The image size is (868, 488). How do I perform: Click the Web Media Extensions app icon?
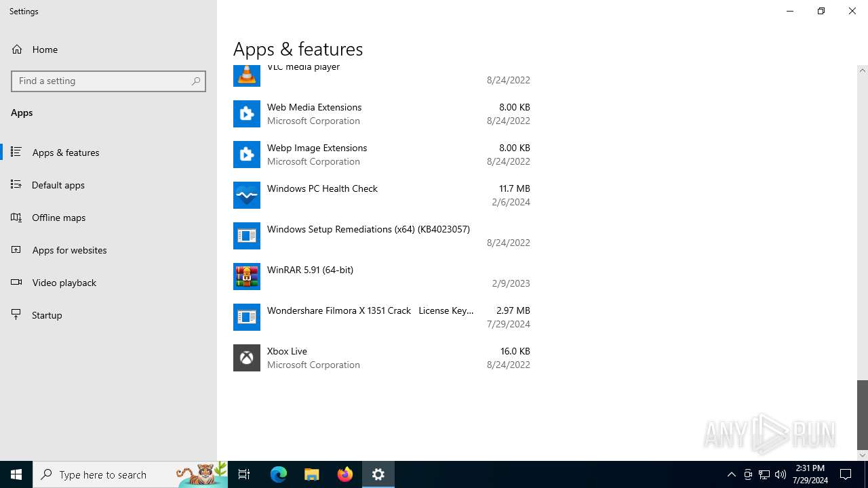click(247, 114)
